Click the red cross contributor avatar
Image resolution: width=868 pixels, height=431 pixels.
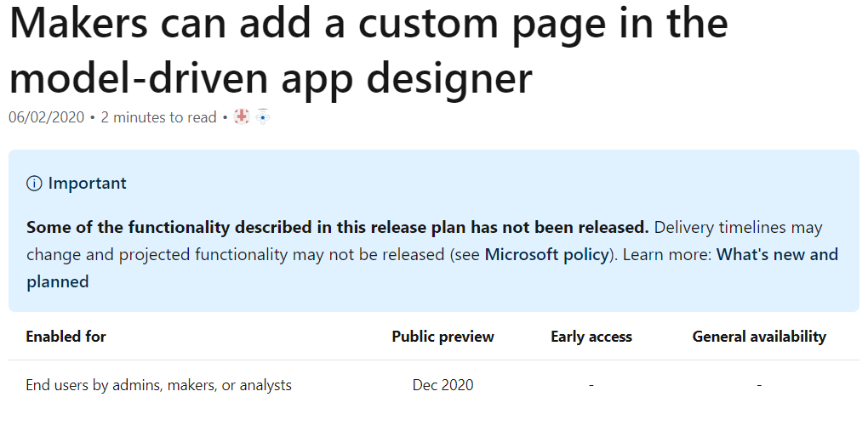tap(242, 116)
